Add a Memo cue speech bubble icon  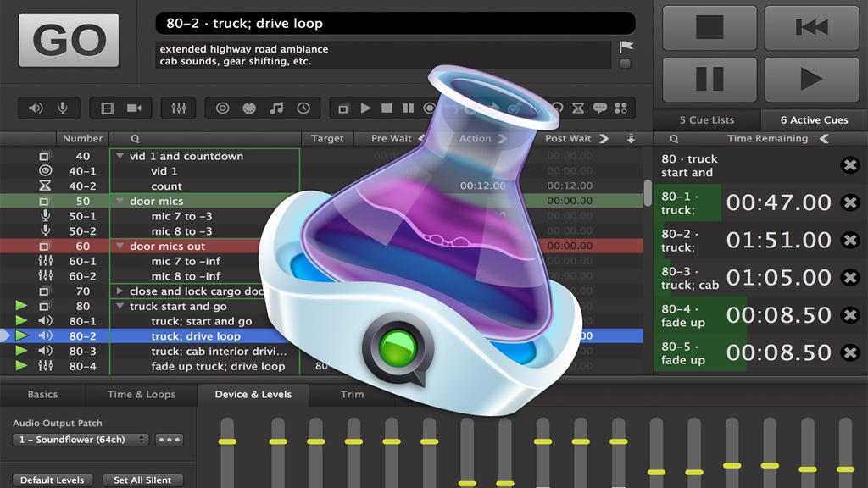[600, 108]
